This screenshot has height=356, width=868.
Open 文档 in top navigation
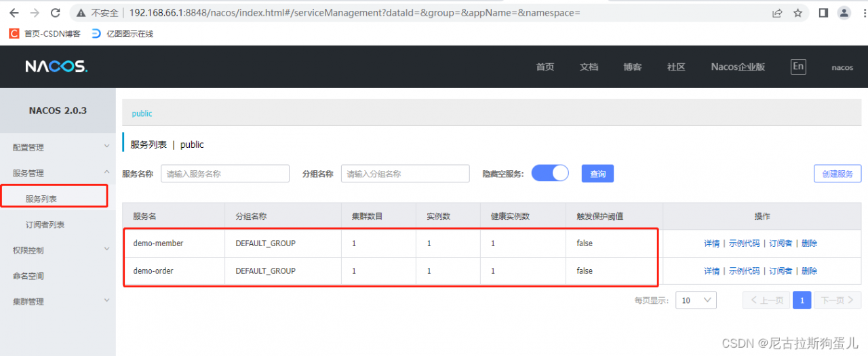point(589,66)
